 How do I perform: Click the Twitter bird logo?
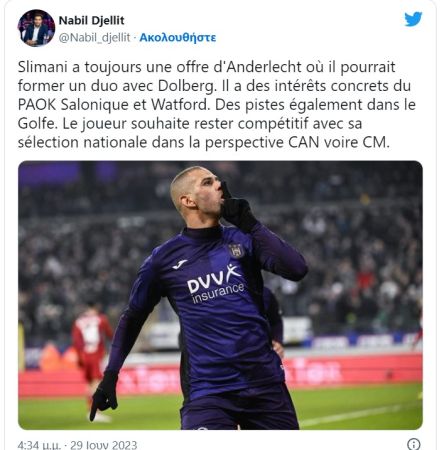413,19
